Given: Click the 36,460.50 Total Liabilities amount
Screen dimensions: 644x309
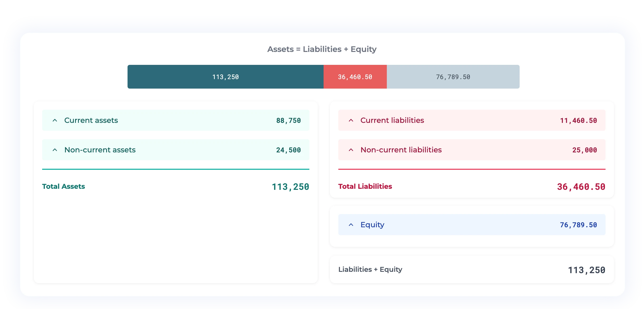Looking at the screenshot, I should tap(581, 187).
